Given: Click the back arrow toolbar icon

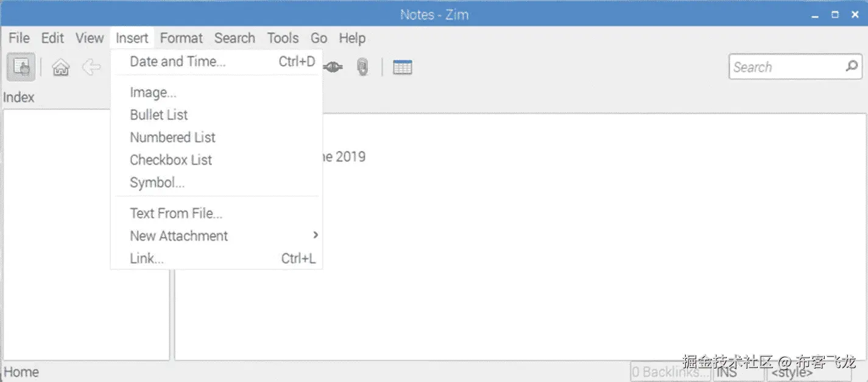Looking at the screenshot, I should (x=91, y=67).
